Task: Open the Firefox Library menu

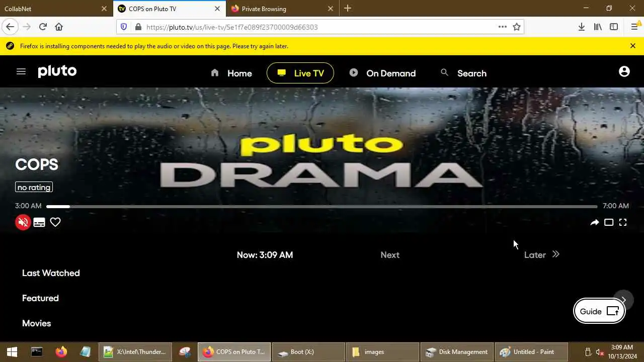Action: coord(598,27)
